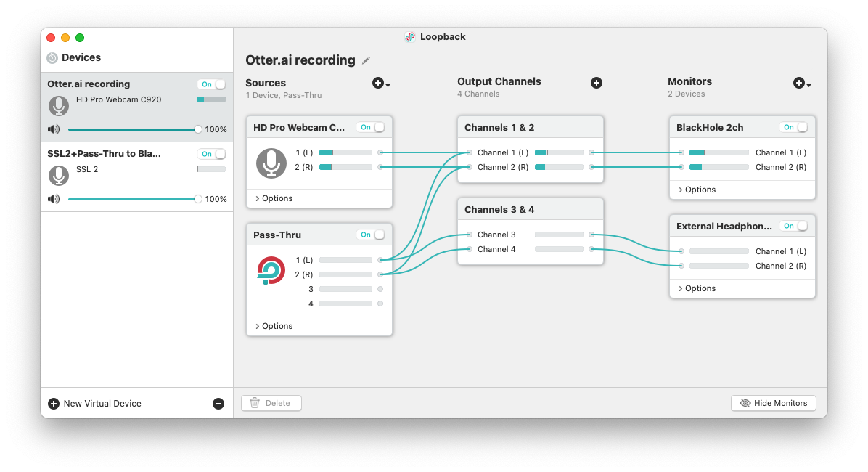
Task: Click the Pass-Thru source title
Action: (x=277, y=235)
